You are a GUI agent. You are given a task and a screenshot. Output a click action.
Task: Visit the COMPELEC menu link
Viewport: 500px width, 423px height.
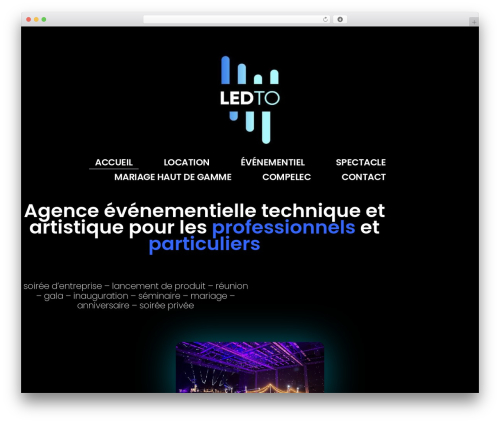click(287, 177)
